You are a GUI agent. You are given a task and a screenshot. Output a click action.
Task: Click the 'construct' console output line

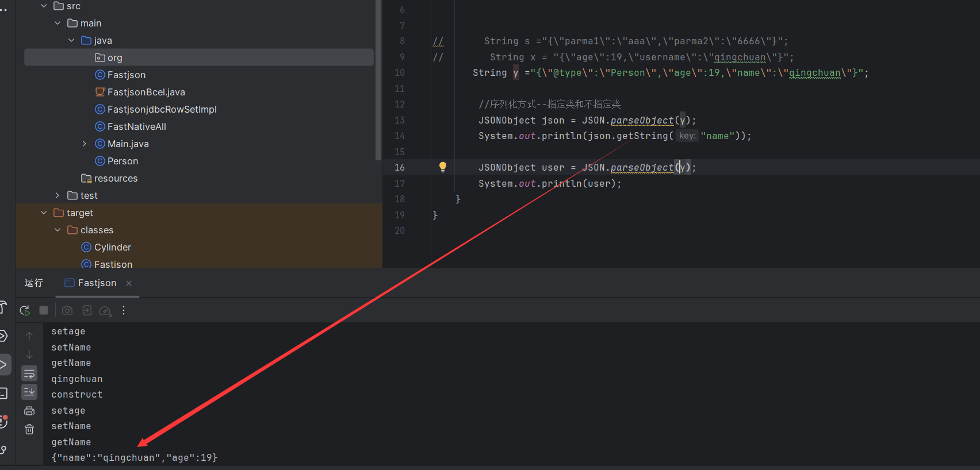coord(77,394)
